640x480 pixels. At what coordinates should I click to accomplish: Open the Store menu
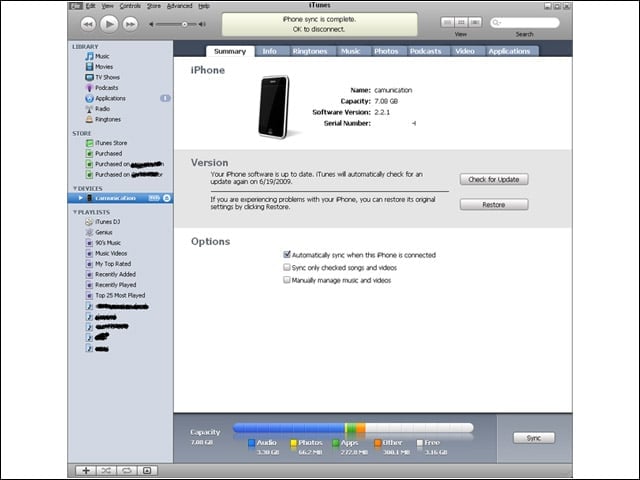(154, 6)
